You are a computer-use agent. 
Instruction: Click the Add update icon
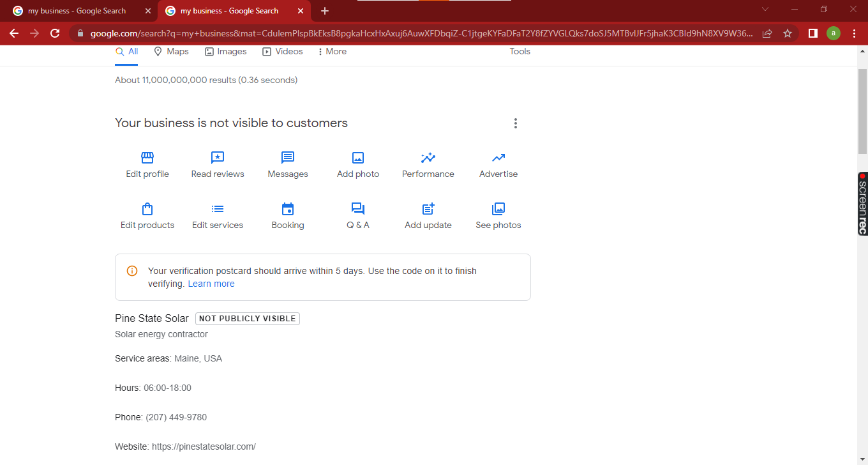pos(428,209)
